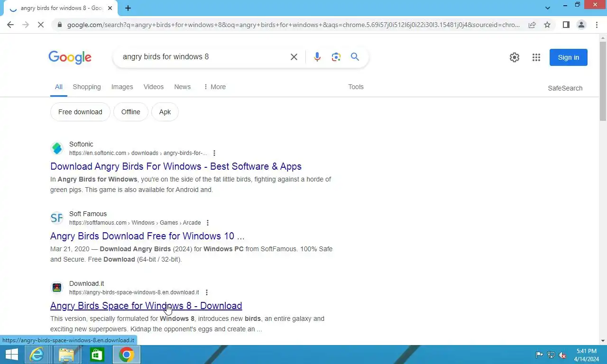
Task: Open network tray icon
Action: click(551, 355)
